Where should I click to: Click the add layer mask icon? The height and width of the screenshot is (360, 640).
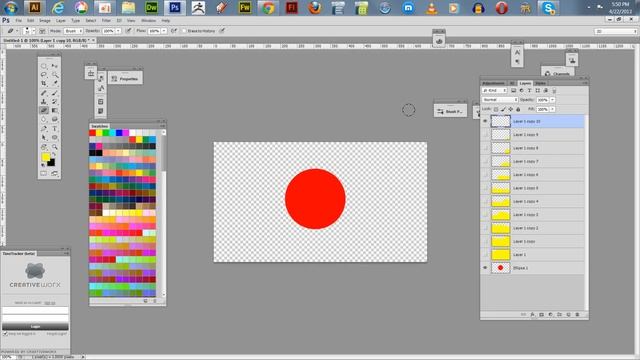point(542,315)
